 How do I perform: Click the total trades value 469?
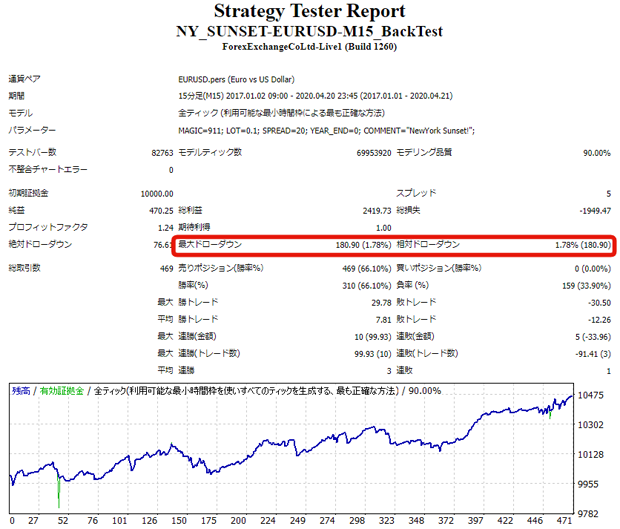coord(166,269)
